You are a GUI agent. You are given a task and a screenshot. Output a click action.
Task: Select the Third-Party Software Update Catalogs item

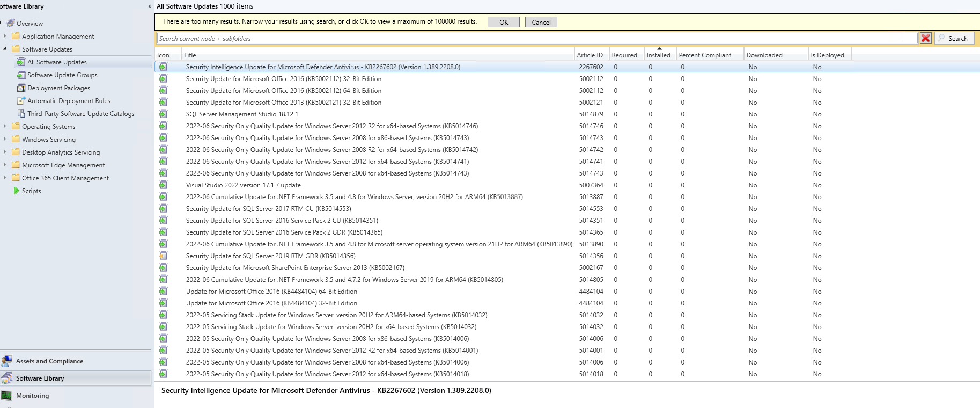coord(81,113)
